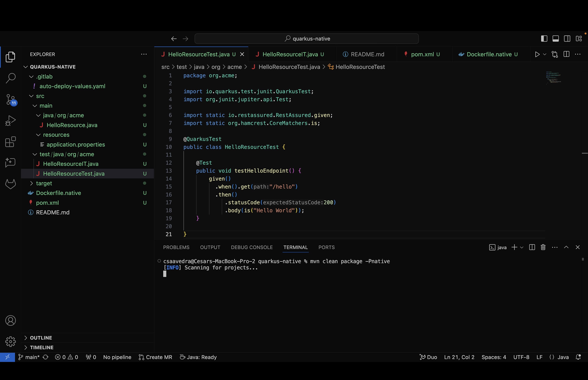Viewport: 588px width, 380px height.
Task: Open Explorer Views and More Actions ellipsis
Action: [x=144, y=54]
